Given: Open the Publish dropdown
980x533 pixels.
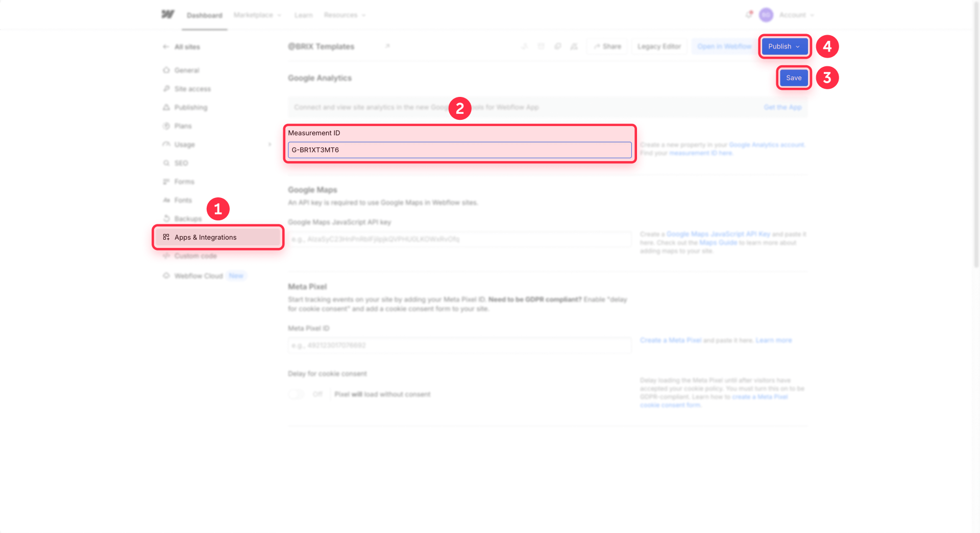Looking at the screenshot, I should point(784,46).
